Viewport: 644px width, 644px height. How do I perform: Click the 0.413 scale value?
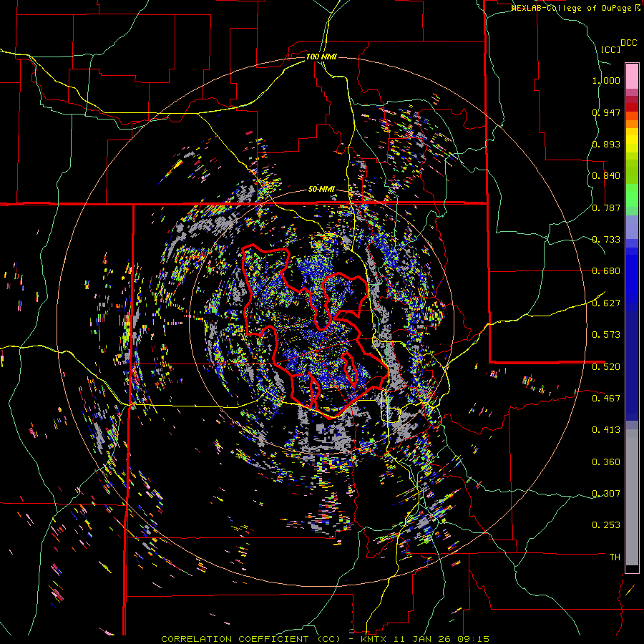(x=606, y=430)
